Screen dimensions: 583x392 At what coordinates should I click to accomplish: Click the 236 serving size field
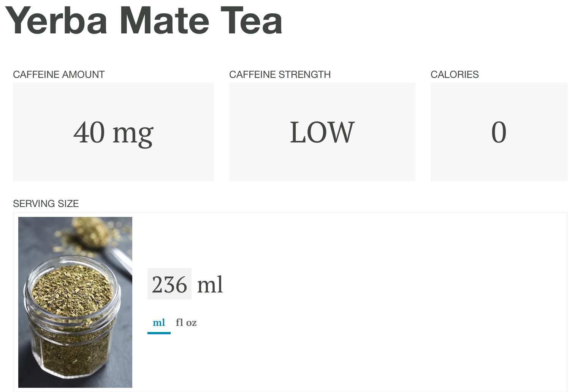[170, 284]
